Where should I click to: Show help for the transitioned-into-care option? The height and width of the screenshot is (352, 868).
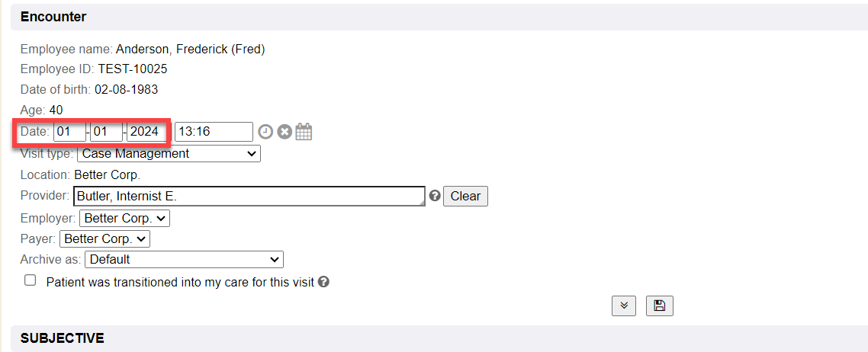324,282
